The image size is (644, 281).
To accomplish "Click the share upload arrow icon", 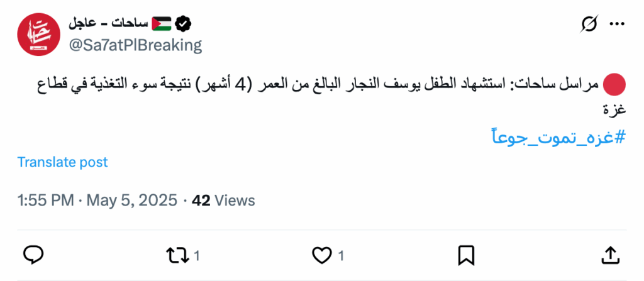I will click(610, 255).
